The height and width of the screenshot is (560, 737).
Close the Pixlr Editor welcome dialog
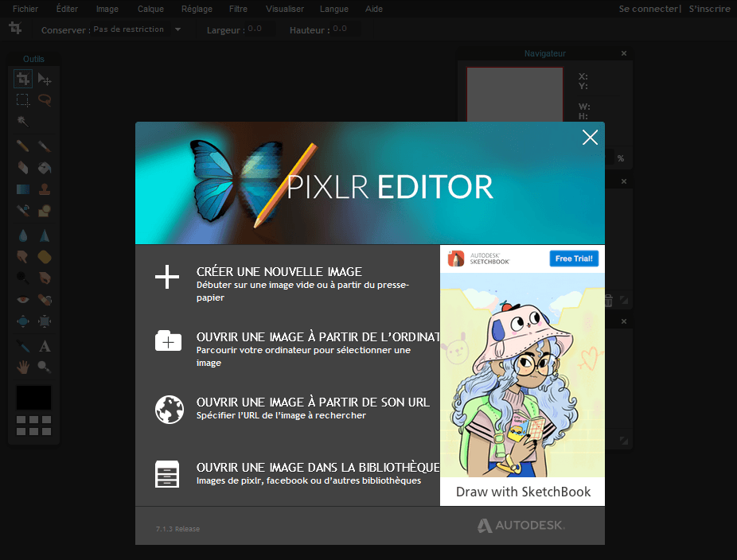(590, 137)
